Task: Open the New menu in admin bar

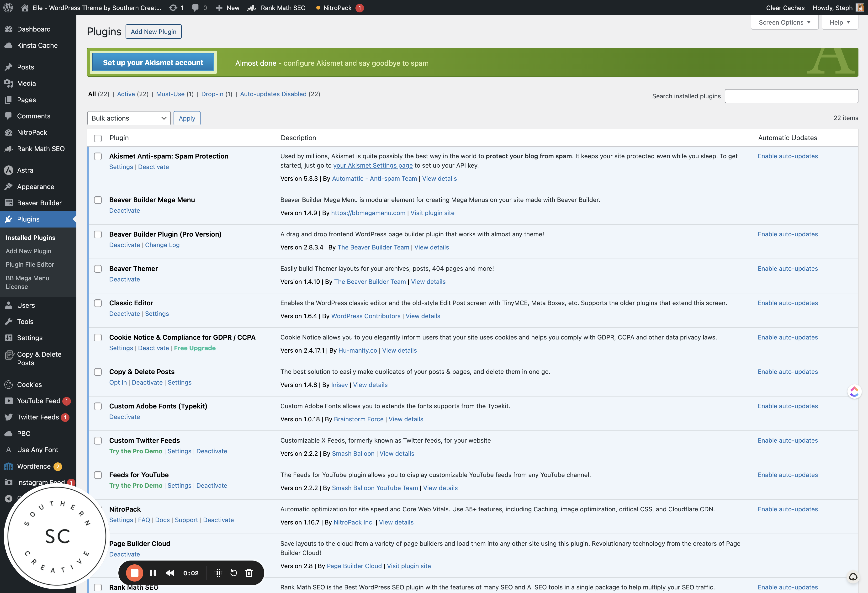Action: coord(228,7)
